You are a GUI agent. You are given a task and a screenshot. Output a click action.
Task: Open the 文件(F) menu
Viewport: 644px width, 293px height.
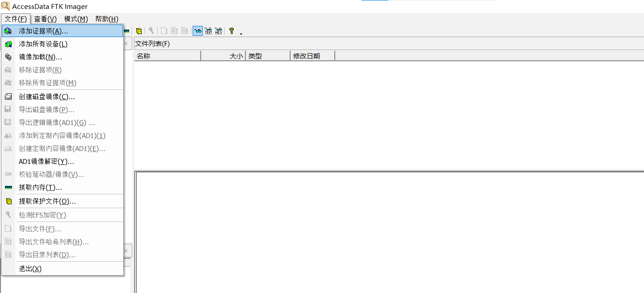[x=16, y=19]
